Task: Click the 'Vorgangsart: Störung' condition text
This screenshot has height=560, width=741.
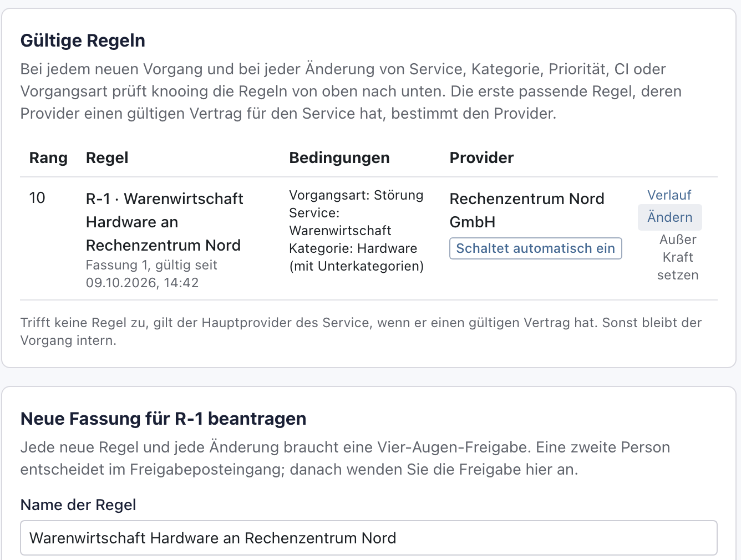Action: [356, 195]
